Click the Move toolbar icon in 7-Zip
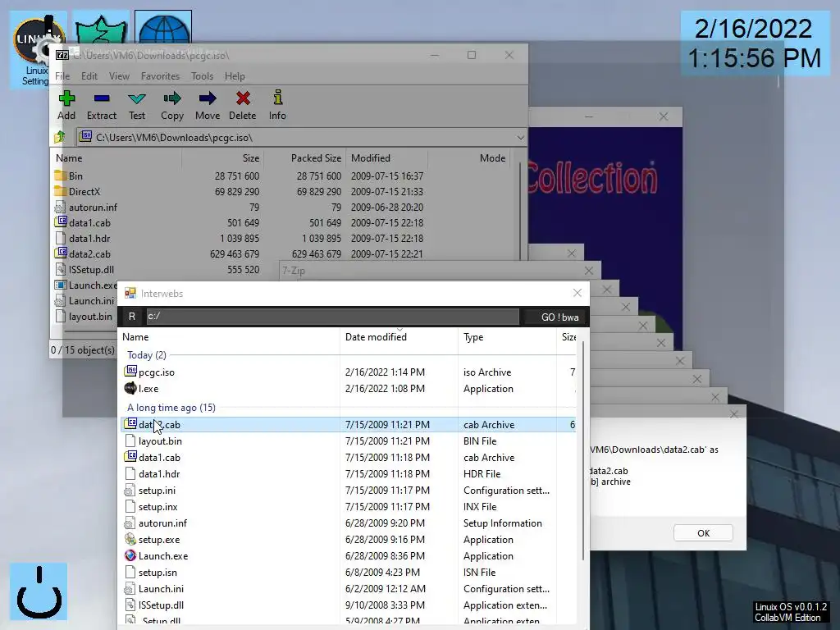Viewport: 840px width, 630px height. (x=208, y=98)
